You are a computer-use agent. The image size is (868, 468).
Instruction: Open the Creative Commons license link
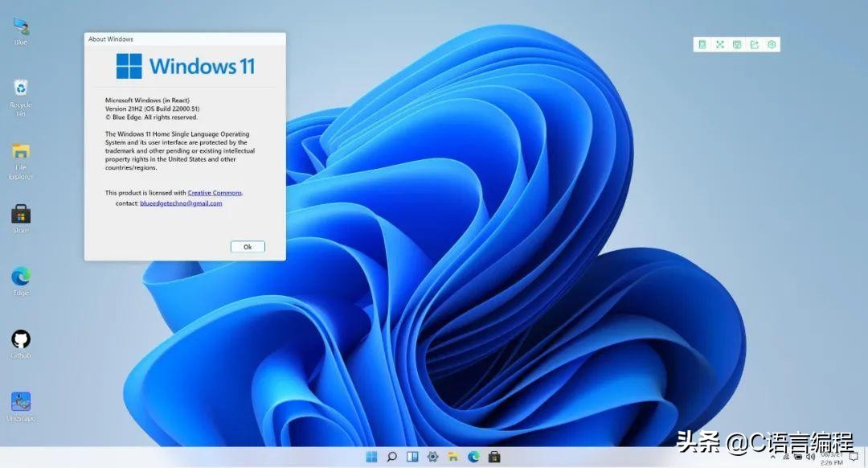215,192
